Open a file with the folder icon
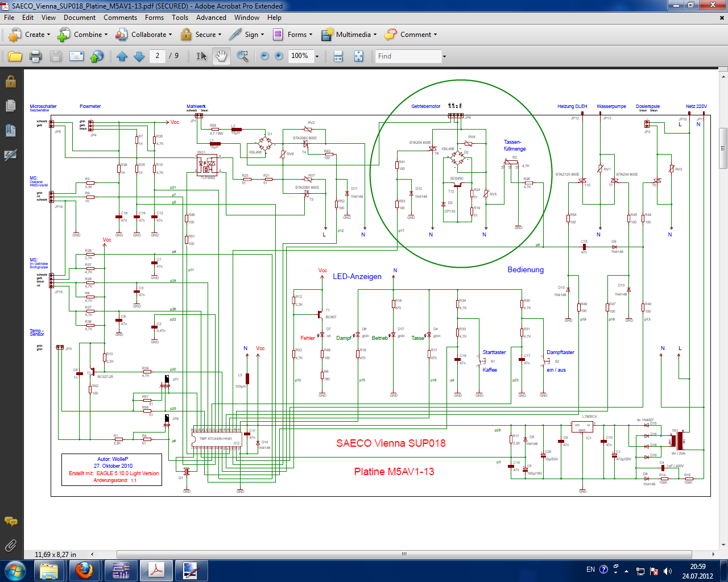Viewport: 728px width, 582px height. [15, 56]
